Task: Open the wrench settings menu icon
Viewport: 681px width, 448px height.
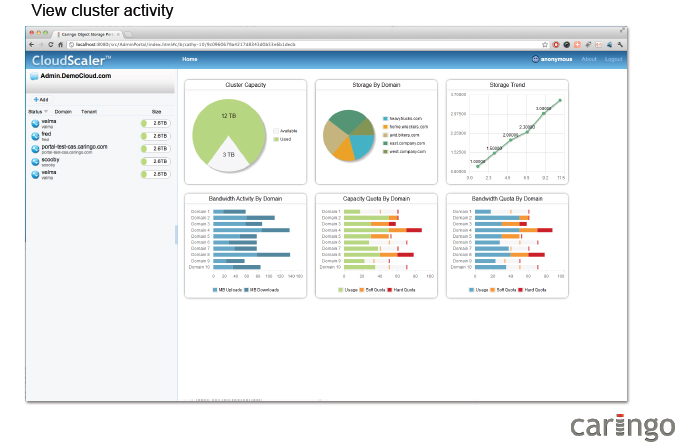Action: pos(620,44)
